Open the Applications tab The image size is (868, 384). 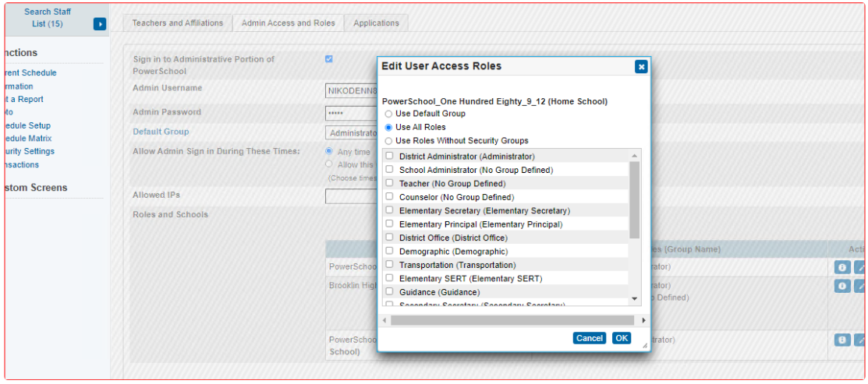(x=376, y=23)
